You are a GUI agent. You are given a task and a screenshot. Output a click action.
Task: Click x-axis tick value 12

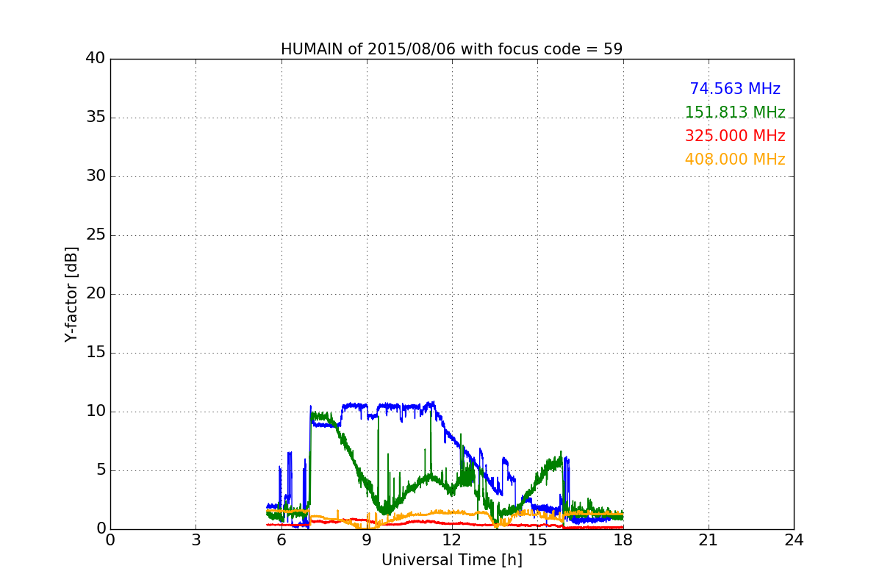tap(452, 540)
